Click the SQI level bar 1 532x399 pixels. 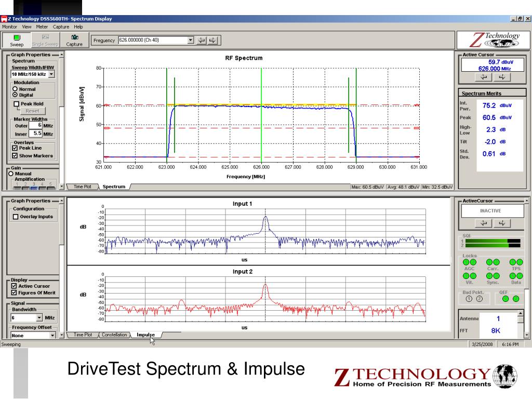coord(493,241)
